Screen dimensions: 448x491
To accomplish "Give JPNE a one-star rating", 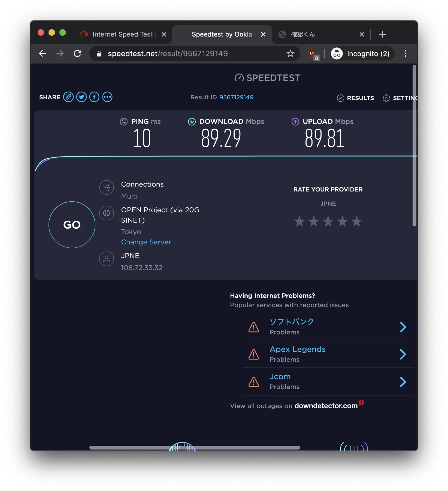I will click(x=299, y=221).
